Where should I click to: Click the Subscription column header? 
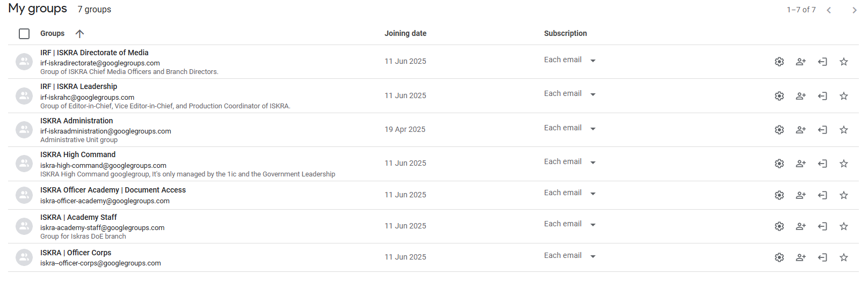pos(566,33)
